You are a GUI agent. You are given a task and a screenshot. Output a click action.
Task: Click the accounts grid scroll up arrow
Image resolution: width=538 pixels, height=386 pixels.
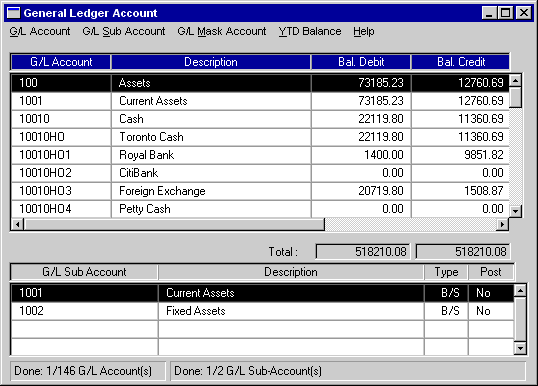[515, 81]
